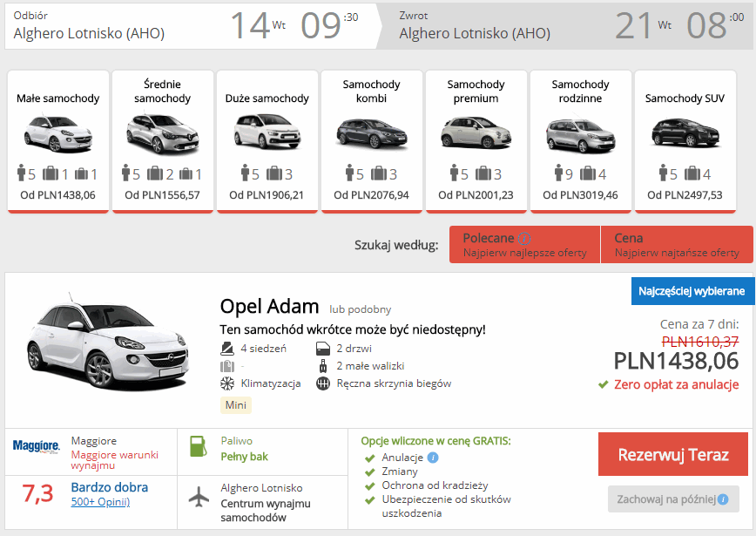
Task: Click the seat icon beside 4 siedzeń
Action: (x=226, y=349)
